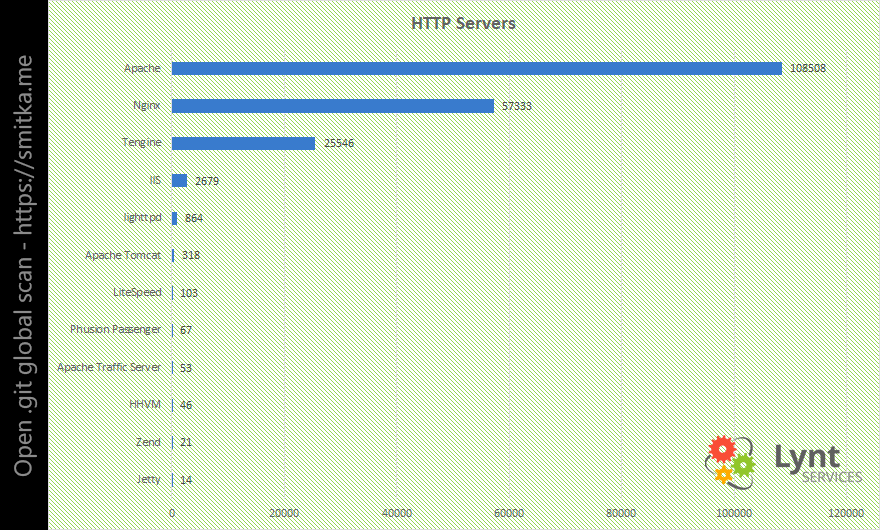The height and width of the screenshot is (530, 880).
Task: Click the 864 data value label
Action: point(194,218)
